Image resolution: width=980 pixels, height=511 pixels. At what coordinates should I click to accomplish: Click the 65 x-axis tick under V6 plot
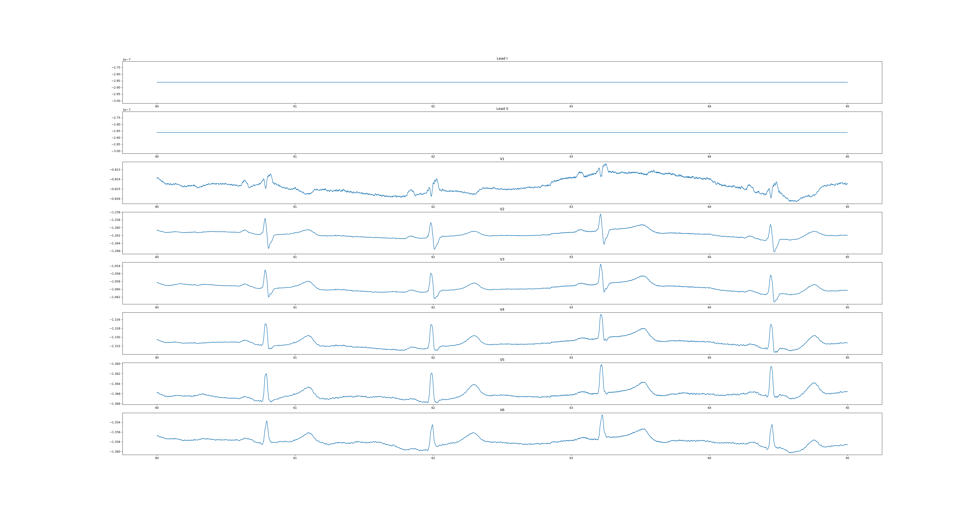click(x=847, y=458)
